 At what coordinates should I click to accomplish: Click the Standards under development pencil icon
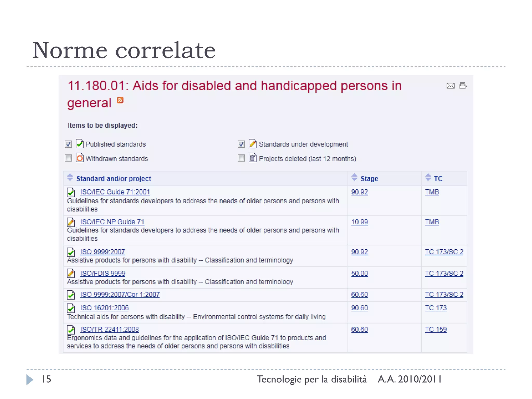click(252, 144)
